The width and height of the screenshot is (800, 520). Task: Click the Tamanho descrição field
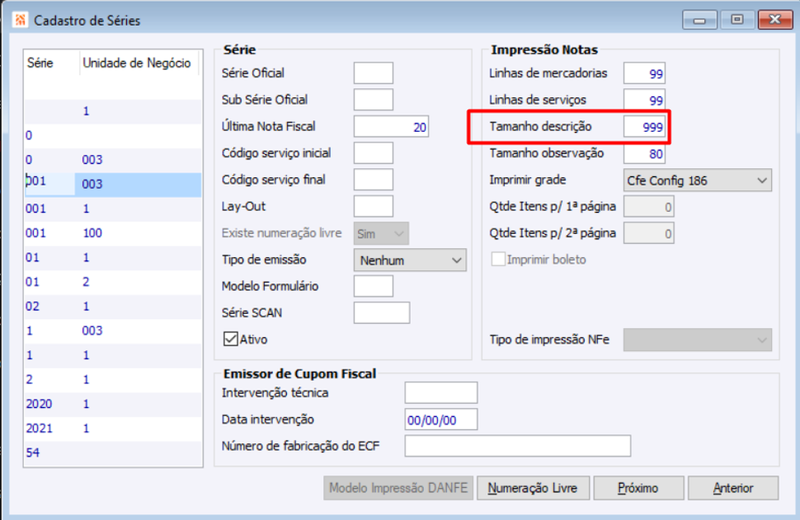coord(644,127)
